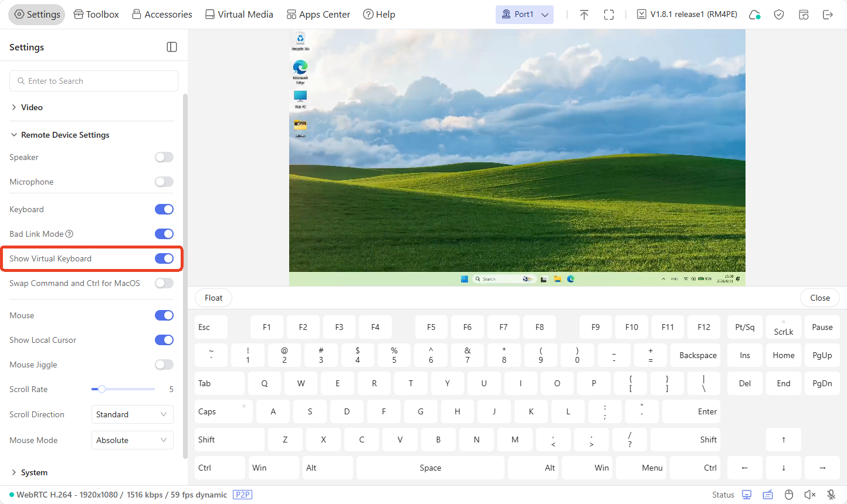Viewport: 847px width, 504px height.
Task: Turn off Show Local Cursor
Action: tap(164, 340)
